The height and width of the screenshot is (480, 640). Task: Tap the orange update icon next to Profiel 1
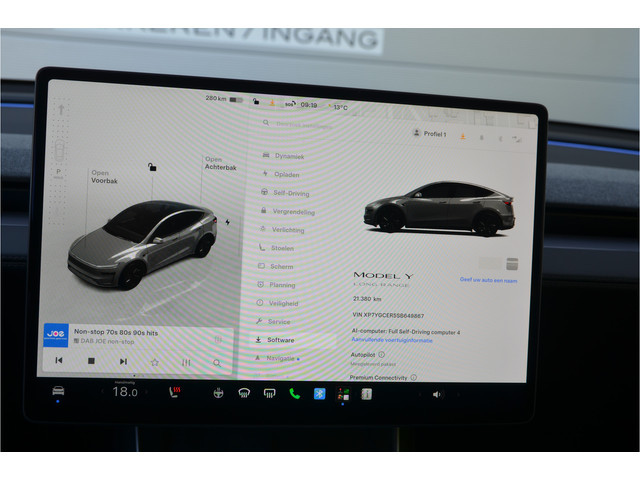[x=463, y=136]
